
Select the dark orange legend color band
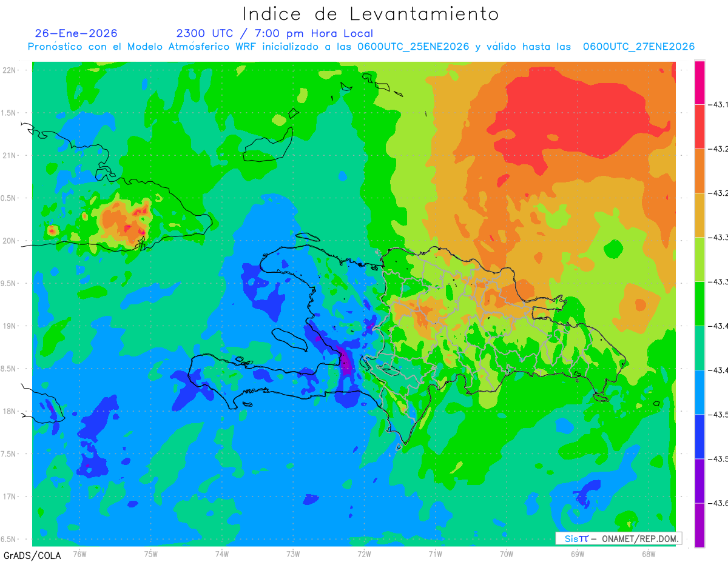(x=699, y=171)
